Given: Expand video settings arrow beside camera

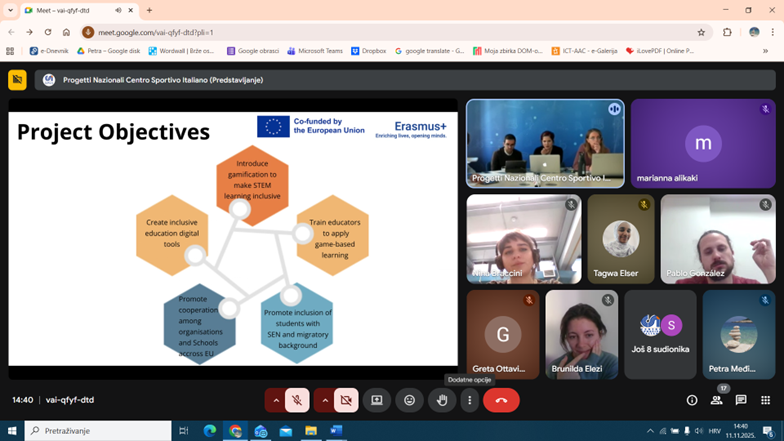Looking at the screenshot, I should pyautogui.click(x=324, y=400).
